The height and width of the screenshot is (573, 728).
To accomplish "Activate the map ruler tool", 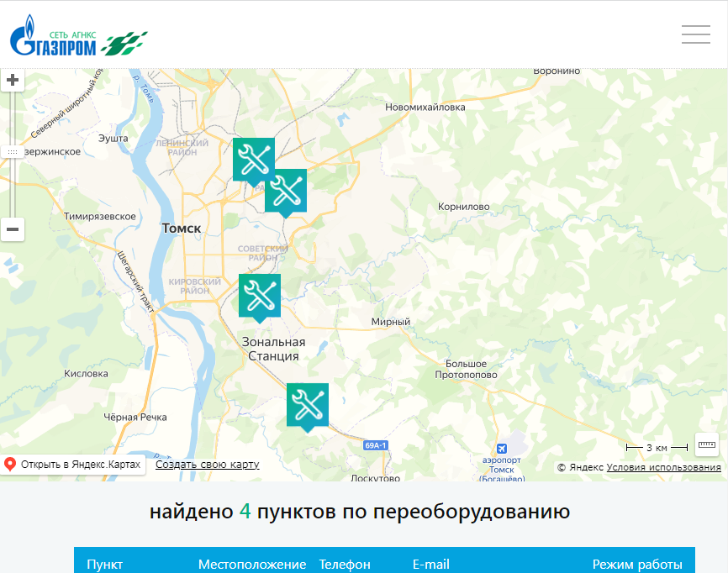I will pos(706,446).
